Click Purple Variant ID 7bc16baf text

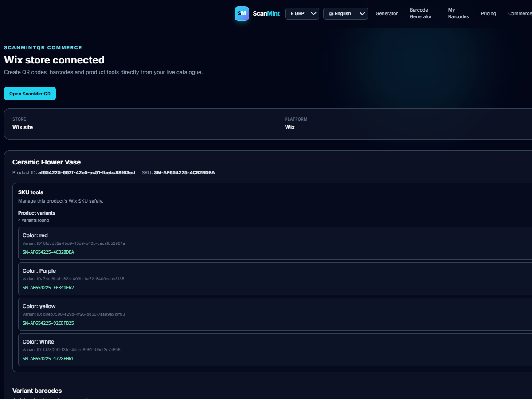(74, 279)
